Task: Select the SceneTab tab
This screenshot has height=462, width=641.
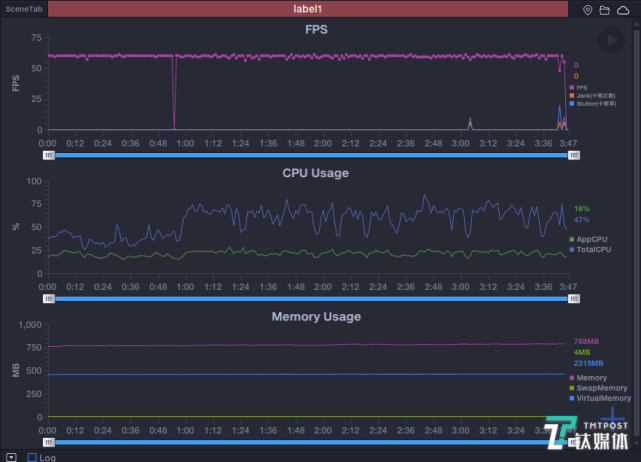Action: tap(24, 9)
